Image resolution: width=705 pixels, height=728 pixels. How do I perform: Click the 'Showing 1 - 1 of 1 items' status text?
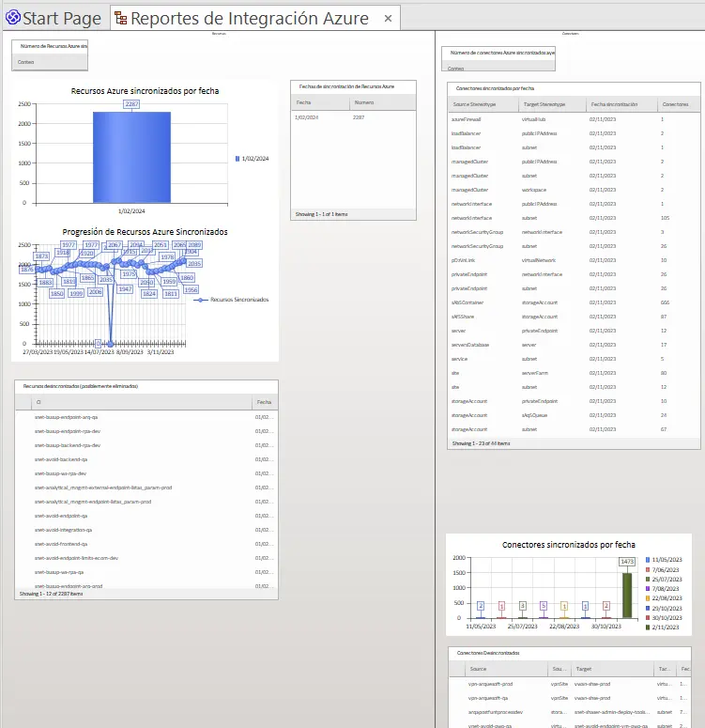(x=321, y=214)
